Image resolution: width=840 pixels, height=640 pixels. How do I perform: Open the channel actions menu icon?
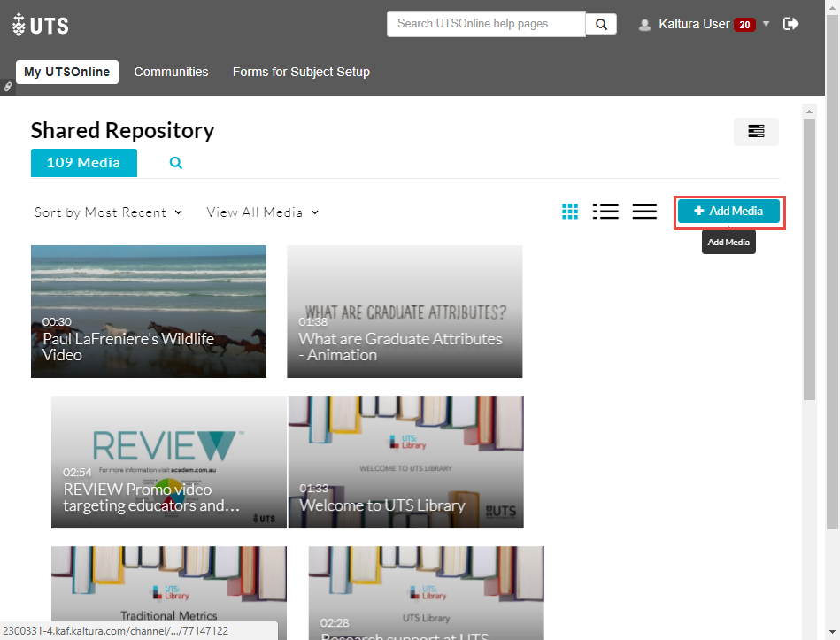click(756, 131)
